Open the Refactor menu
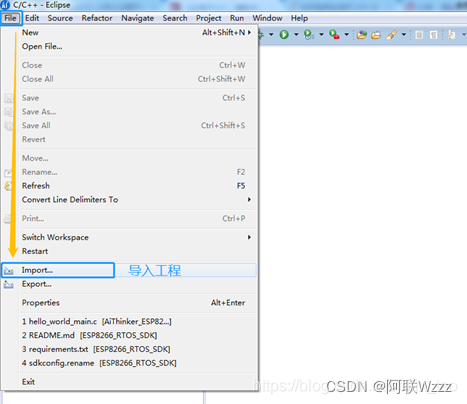 tap(97, 18)
